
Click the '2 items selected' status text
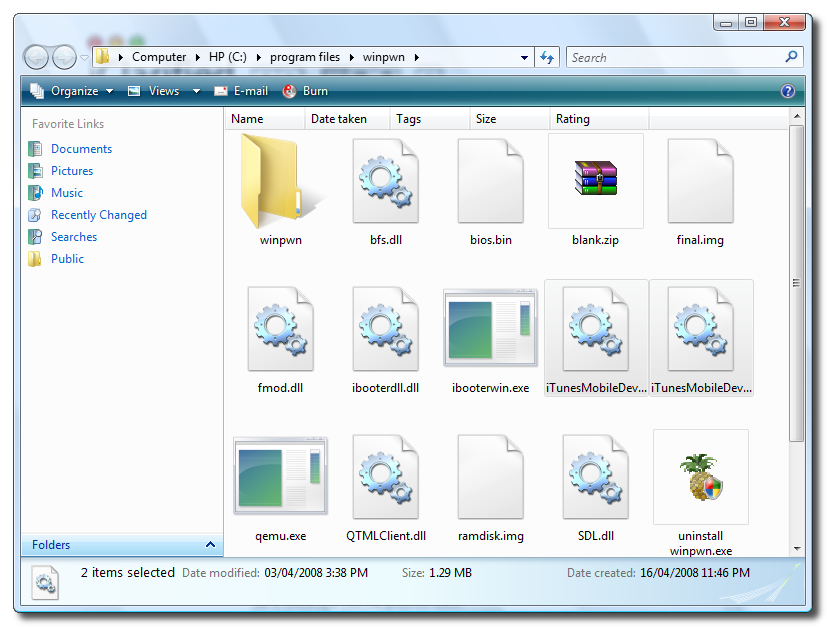(128, 573)
